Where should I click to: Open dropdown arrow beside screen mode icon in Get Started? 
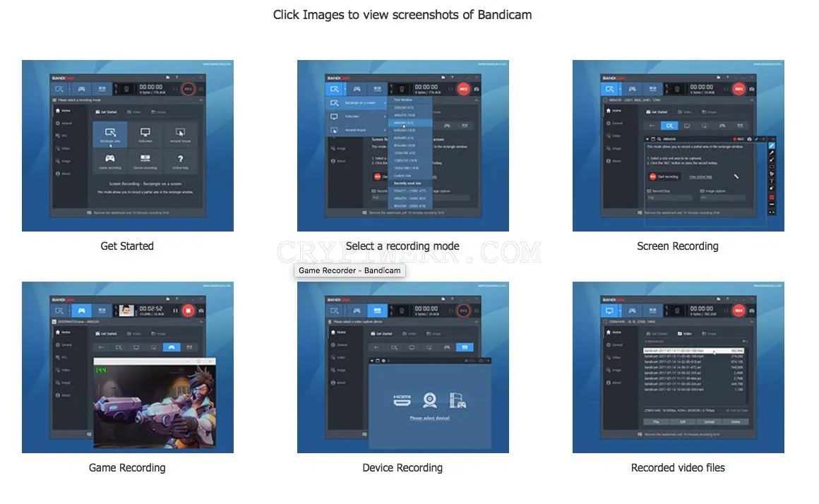coord(69,90)
